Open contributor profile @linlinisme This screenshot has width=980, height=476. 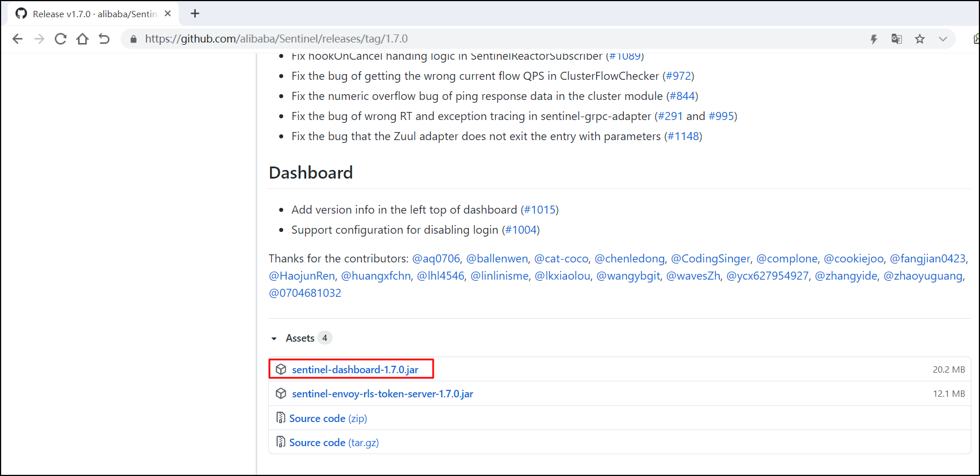pyautogui.click(x=499, y=276)
